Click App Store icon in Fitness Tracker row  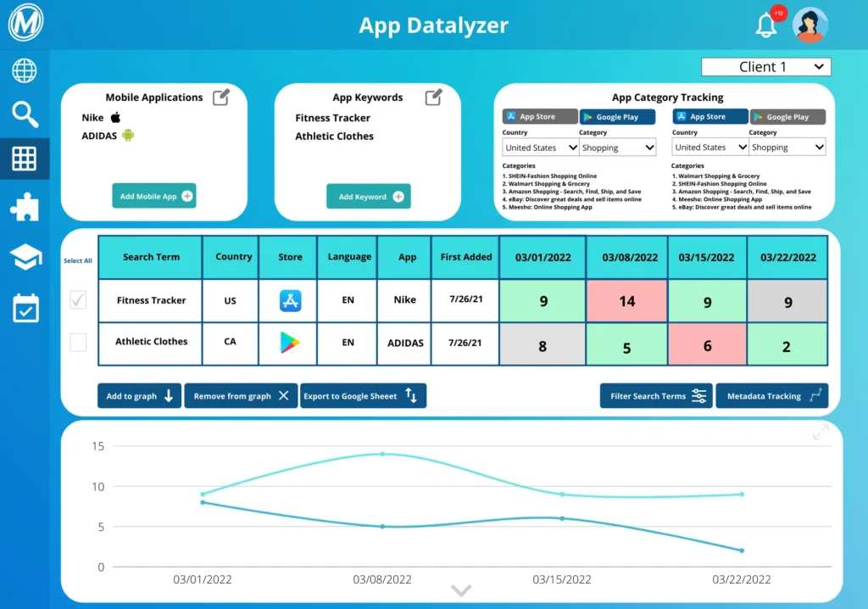(290, 300)
